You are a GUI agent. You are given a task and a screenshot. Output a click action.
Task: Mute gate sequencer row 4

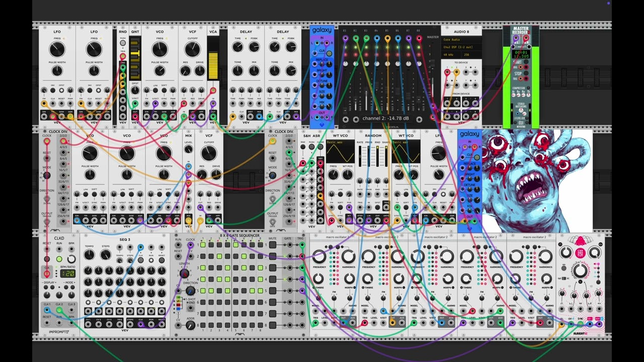tap(272, 280)
